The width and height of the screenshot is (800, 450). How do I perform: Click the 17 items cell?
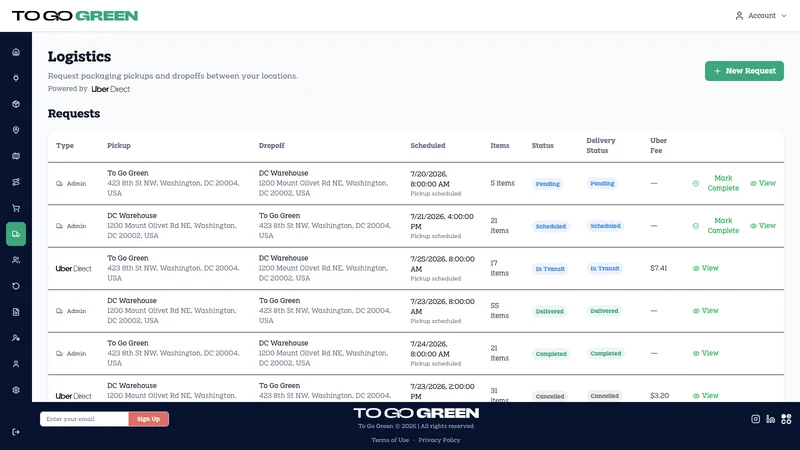[499, 268]
